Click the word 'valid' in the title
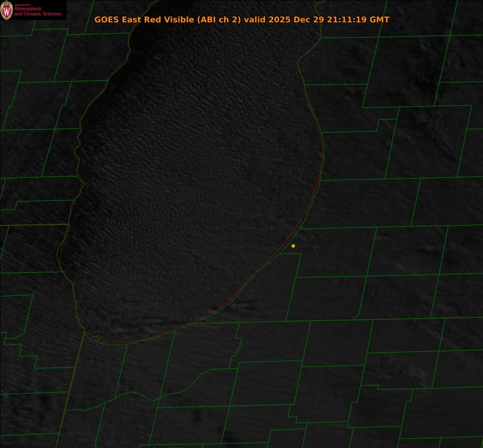The height and width of the screenshot is (448, 483). [255, 20]
